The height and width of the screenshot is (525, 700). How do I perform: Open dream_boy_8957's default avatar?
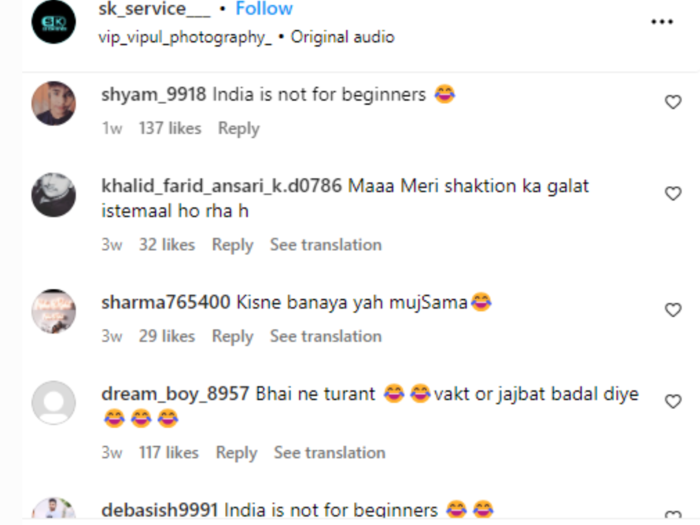pyautogui.click(x=54, y=403)
